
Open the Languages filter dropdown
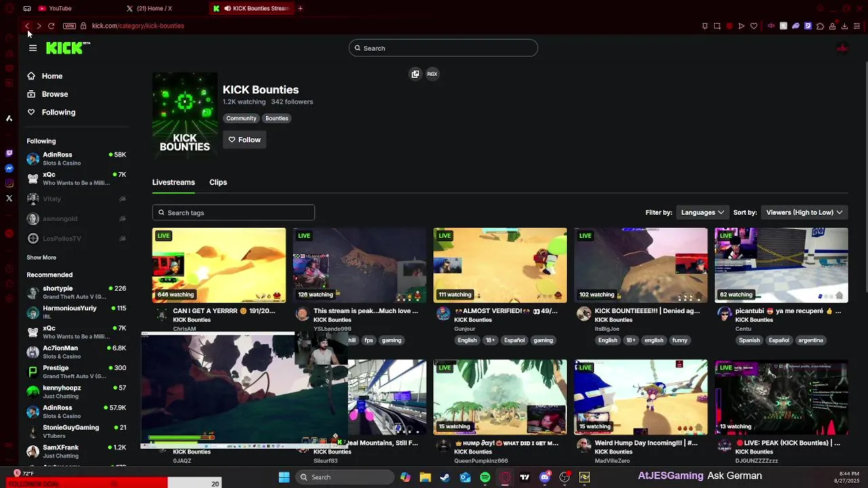703,212
